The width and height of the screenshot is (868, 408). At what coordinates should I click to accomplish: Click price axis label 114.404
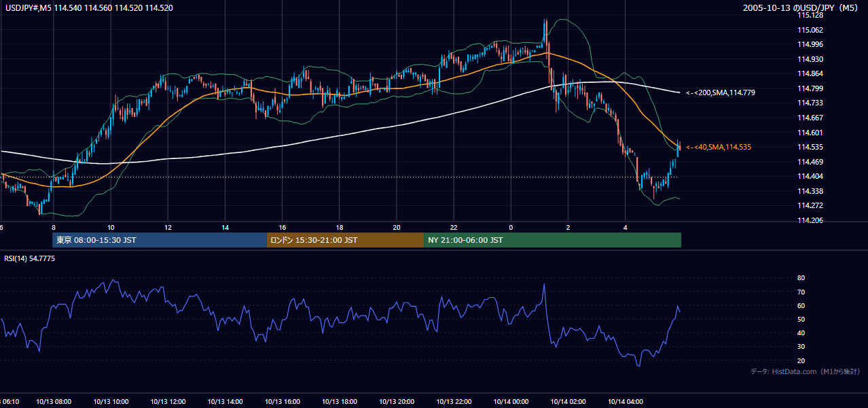click(x=810, y=176)
